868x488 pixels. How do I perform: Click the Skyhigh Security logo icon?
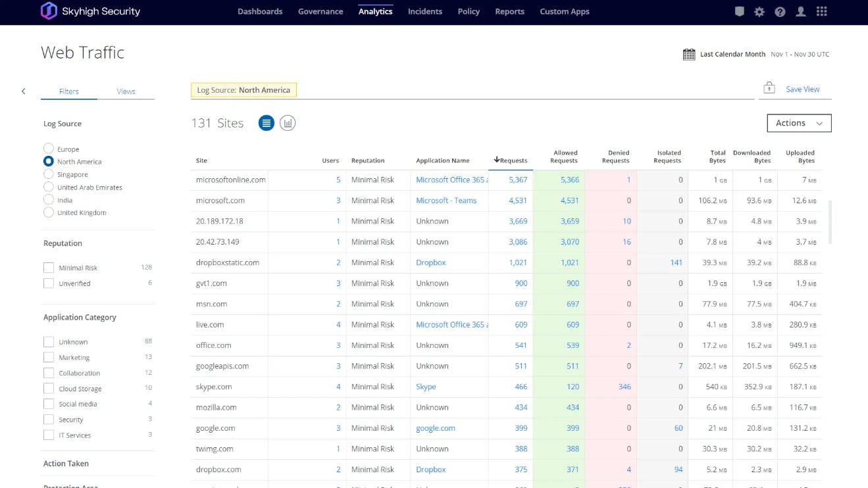tap(49, 11)
